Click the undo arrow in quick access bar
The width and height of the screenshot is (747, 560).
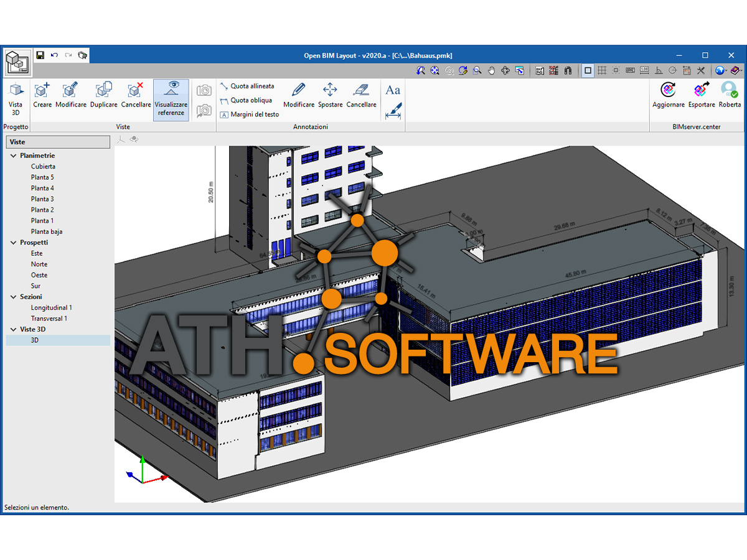pos(54,55)
